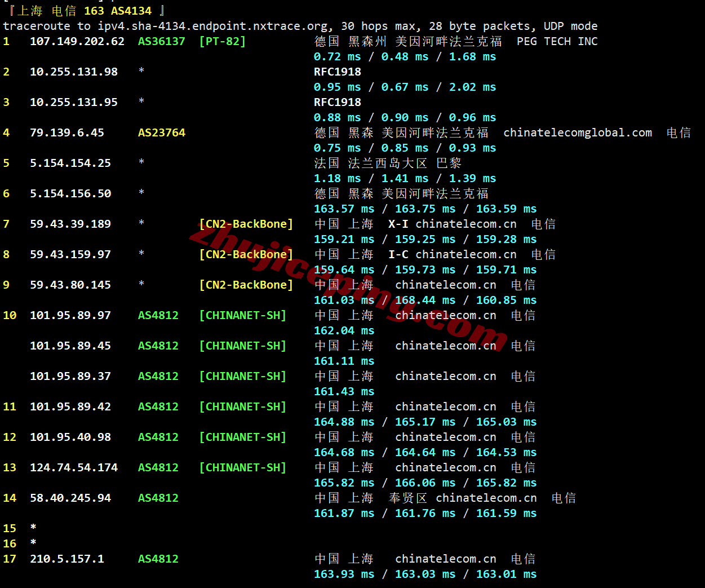The image size is (705, 588).
Task: Select IP 59.43.39.189
Action: [70, 224]
